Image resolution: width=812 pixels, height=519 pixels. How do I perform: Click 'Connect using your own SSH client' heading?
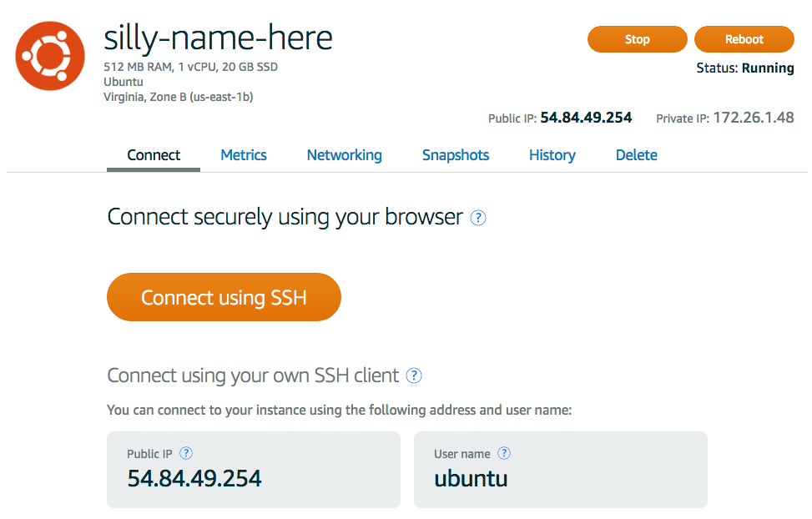[253, 375]
